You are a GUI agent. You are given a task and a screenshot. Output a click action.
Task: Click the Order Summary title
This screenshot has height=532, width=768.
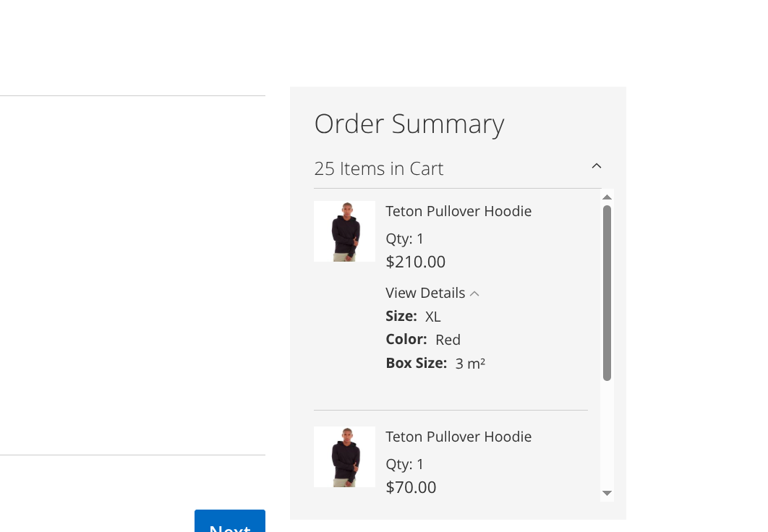[409, 124]
